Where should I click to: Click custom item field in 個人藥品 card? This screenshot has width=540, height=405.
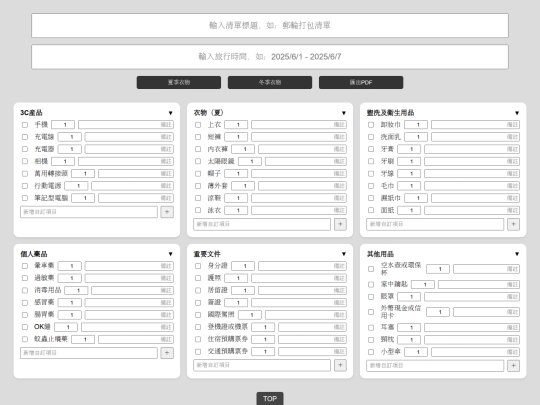pyautogui.click(x=89, y=353)
